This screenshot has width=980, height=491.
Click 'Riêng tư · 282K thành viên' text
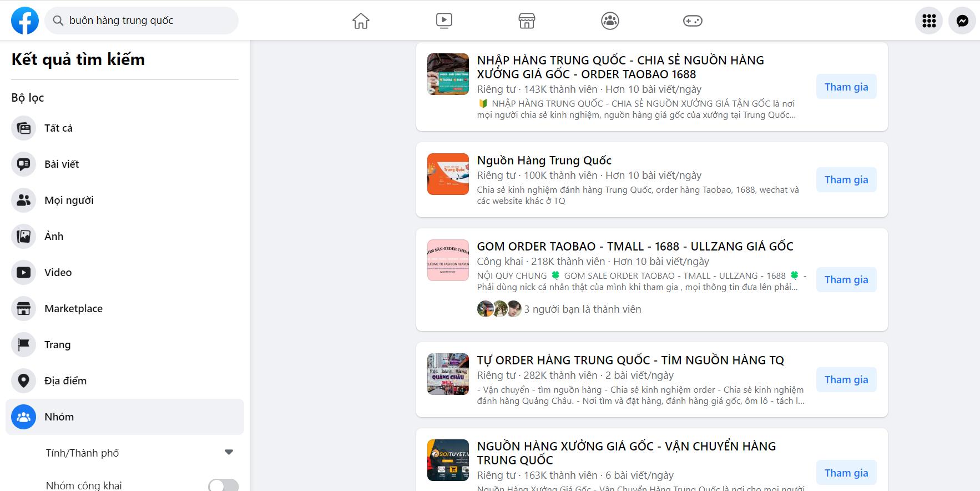(537, 375)
